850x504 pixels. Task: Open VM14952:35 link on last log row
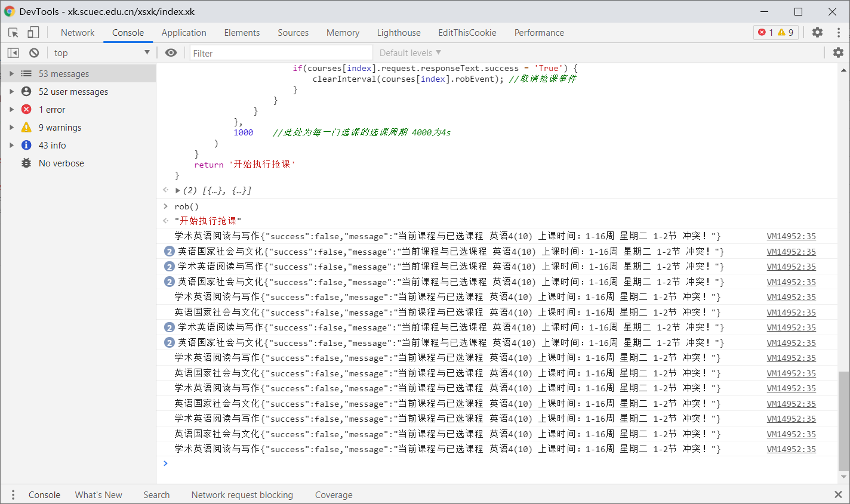pos(791,449)
